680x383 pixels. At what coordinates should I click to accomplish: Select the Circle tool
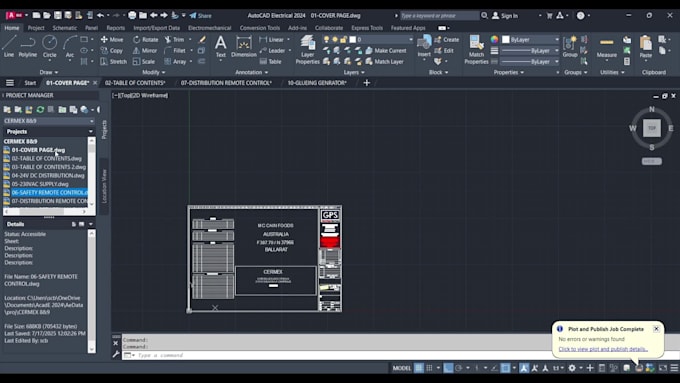49,46
